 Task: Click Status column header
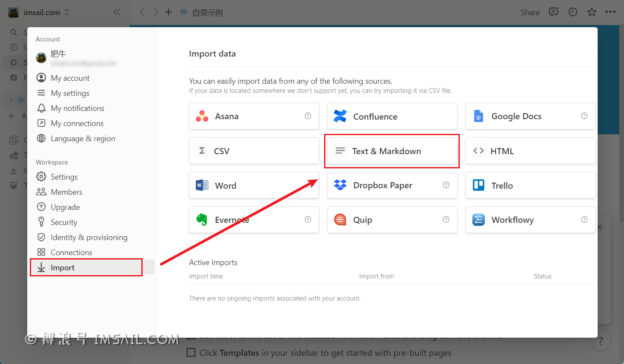click(x=542, y=276)
